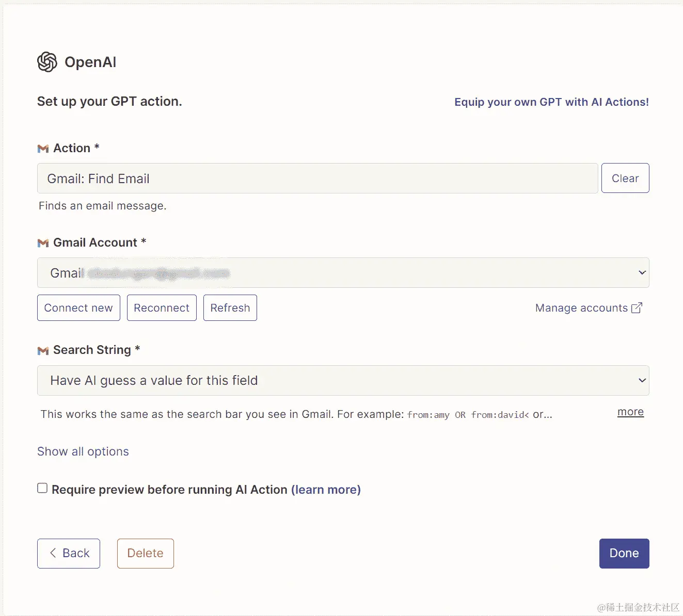Screen dimensions: 683x616
Task: Open Equip your own GPT with AI Actions
Action: [551, 102]
